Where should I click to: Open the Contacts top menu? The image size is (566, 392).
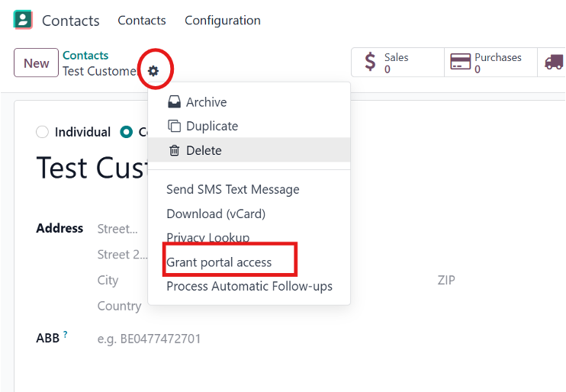pos(141,21)
